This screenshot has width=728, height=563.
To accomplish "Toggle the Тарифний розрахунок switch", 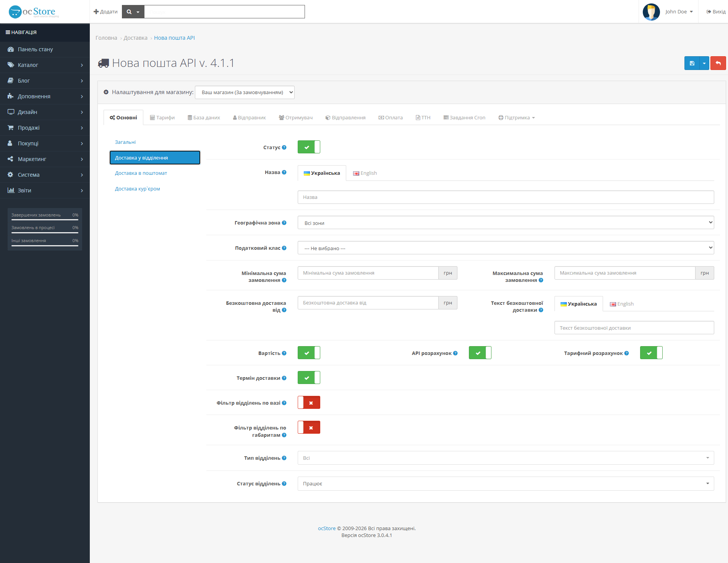I will click(x=651, y=353).
